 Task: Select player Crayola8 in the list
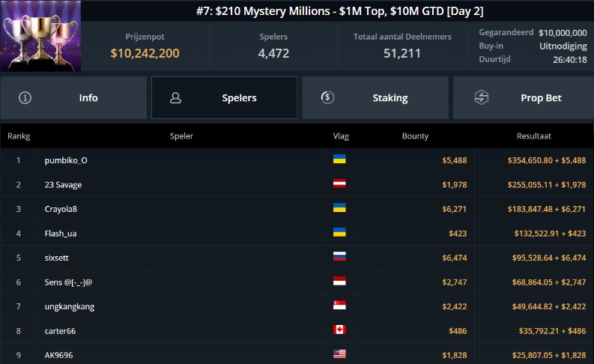[61, 209]
